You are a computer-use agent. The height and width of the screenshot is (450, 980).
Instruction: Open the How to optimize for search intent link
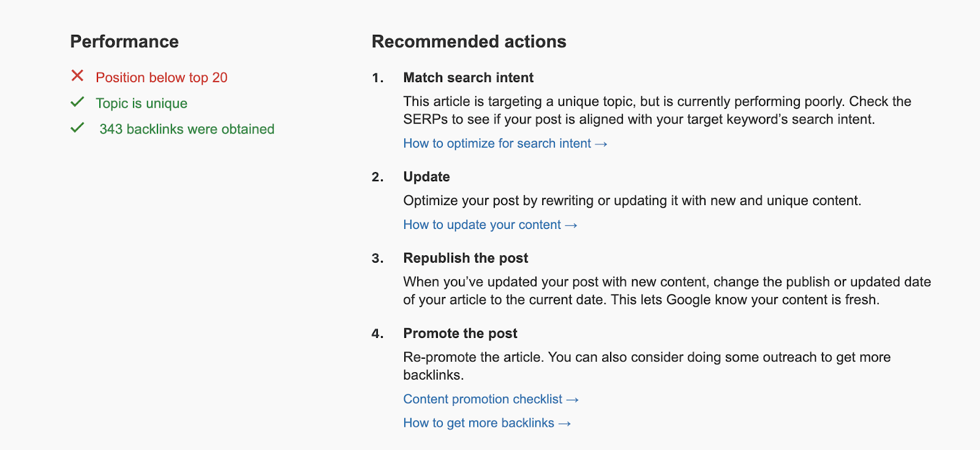coord(497,143)
